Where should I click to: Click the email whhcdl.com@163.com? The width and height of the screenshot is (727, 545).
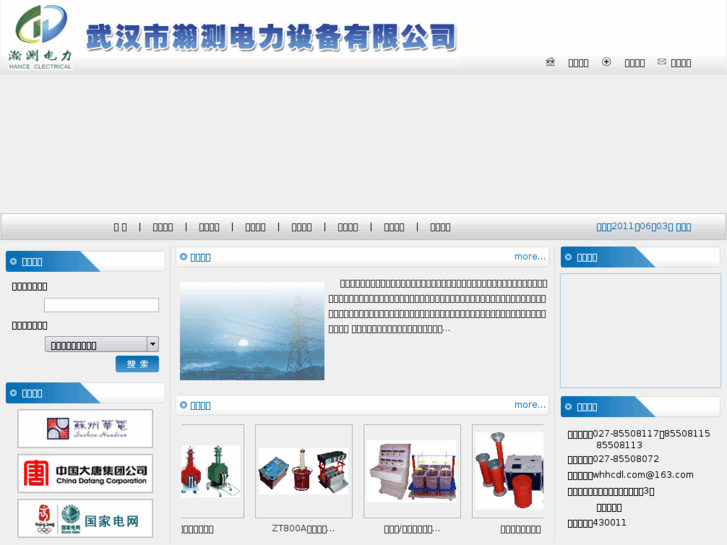[644, 474]
